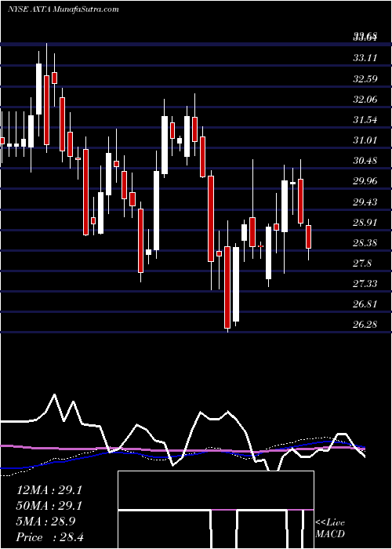Select the 26.28 price axis label
Viewport: 392px width, 549px height.
point(365,325)
